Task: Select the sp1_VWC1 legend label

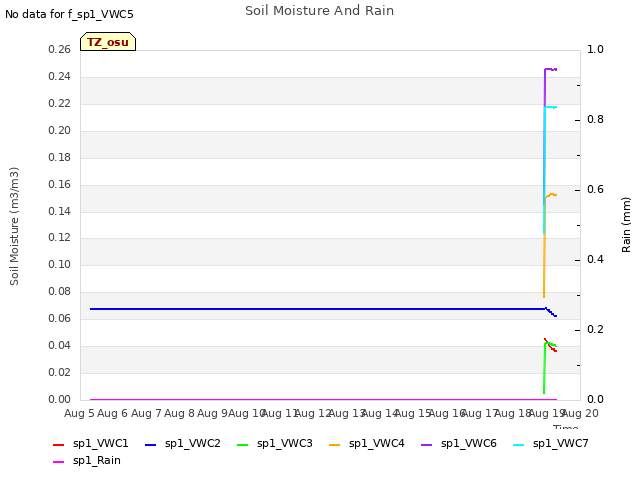Action: pyautogui.click(x=100, y=443)
